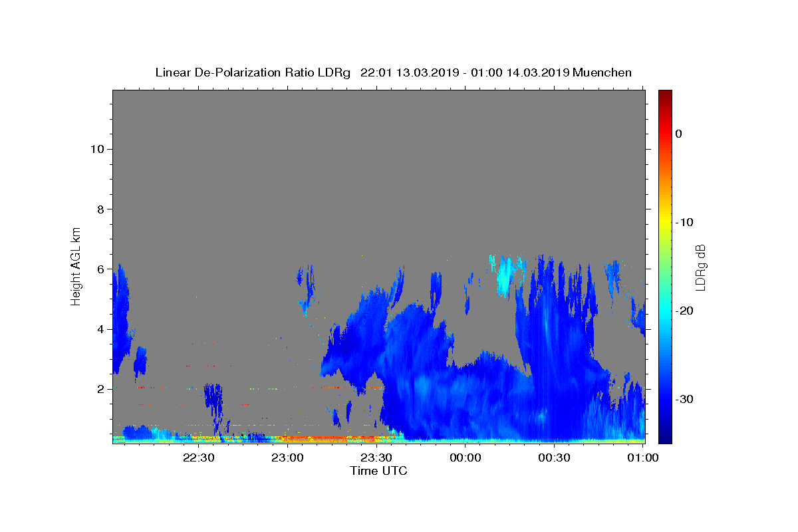Click the 'LDRg dB' colorbar label
This screenshot has width=798, height=532.
pos(700,268)
